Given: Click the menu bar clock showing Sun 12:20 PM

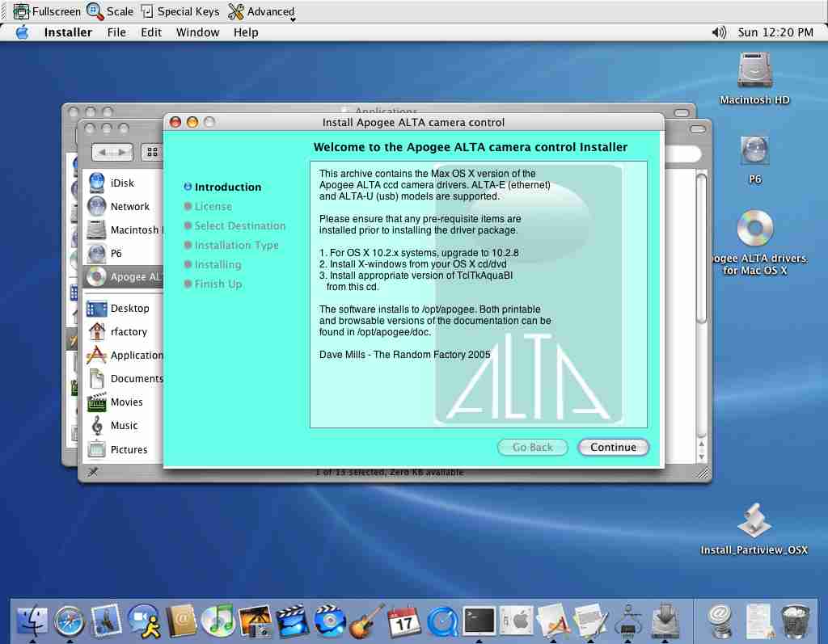Looking at the screenshot, I should [x=775, y=32].
